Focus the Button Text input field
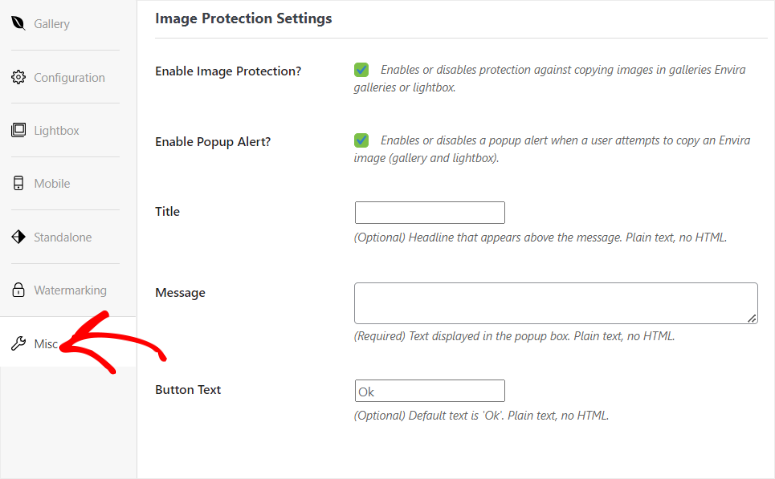Viewport: 775px width, 479px height. [x=430, y=391]
